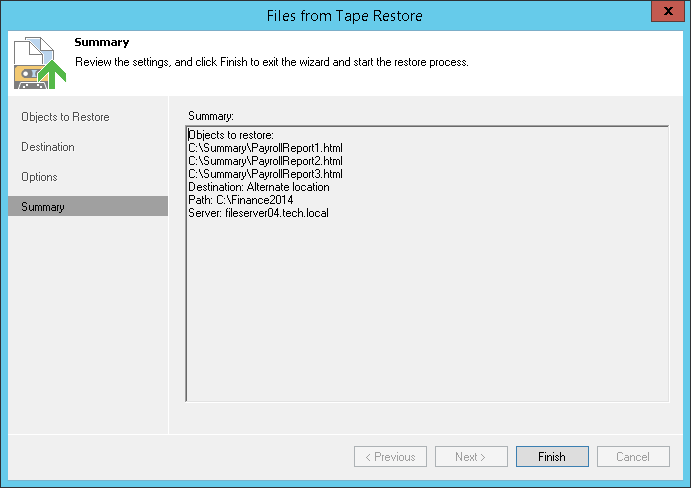Switch to the Destination step
The height and width of the screenshot is (488, 691).
click(x=48, y=147)
